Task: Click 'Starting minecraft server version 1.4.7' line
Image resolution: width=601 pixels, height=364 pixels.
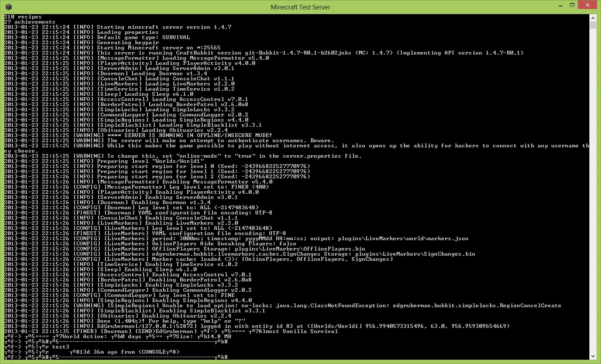Action: tap(118, 27)
